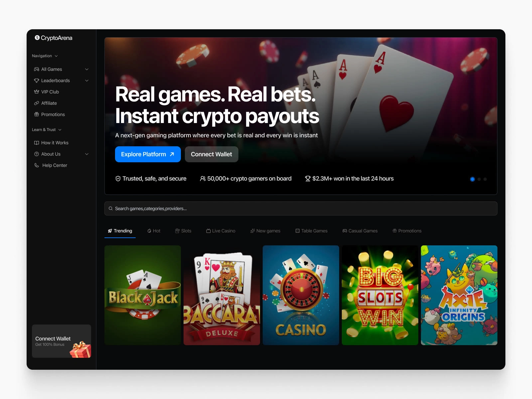Collapse the Navigation section header
The image size is (532, 399).
click(x=45, y=56)
